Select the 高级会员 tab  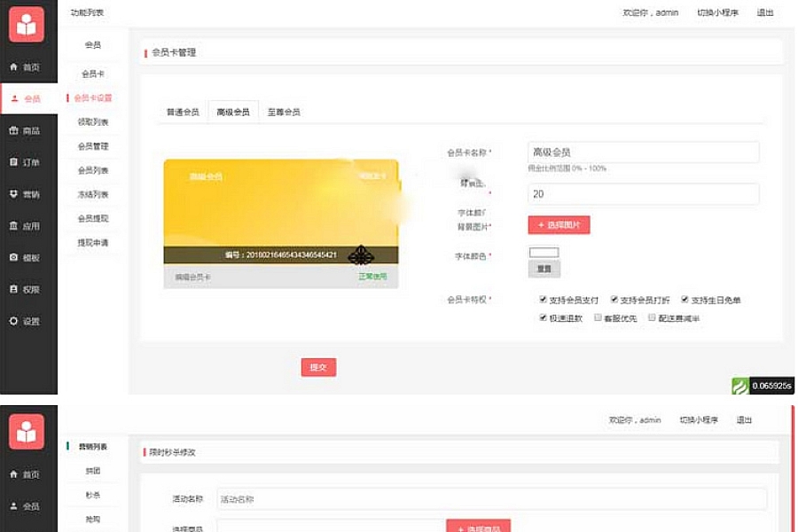(233, 112)
